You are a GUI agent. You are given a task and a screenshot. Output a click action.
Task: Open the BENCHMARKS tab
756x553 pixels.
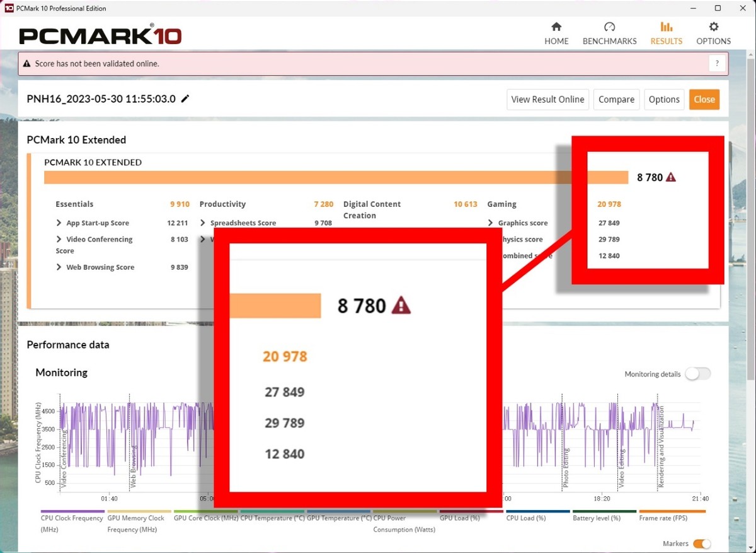(x=609, y=34)
